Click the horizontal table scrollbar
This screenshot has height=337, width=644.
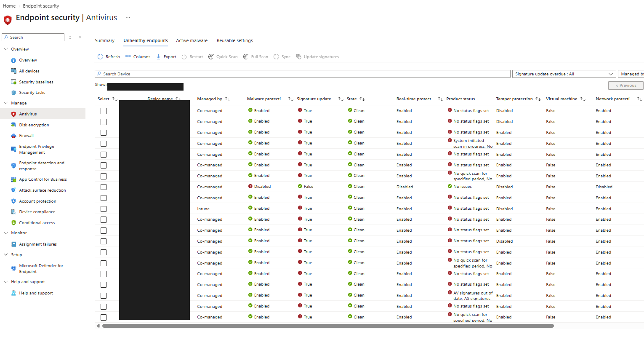(x=328, y=326)
